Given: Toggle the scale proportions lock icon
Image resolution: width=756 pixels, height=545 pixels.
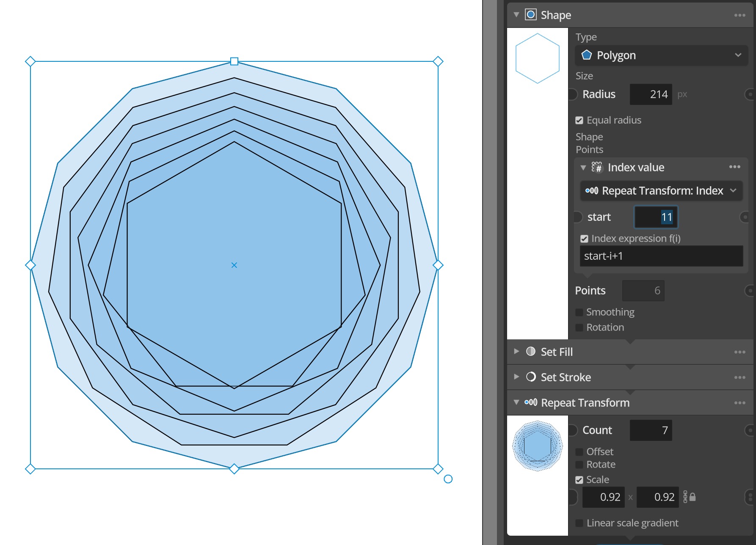Looking at the screenshot, I should pos(692,497).
